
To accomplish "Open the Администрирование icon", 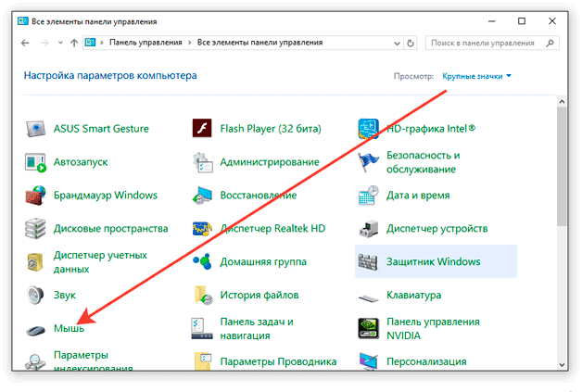I will 203,162.
